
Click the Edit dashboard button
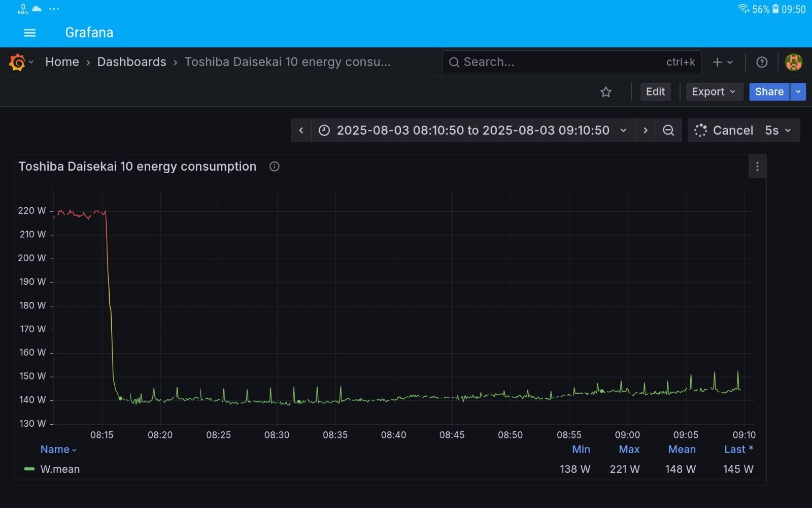(x=655, y=92)
